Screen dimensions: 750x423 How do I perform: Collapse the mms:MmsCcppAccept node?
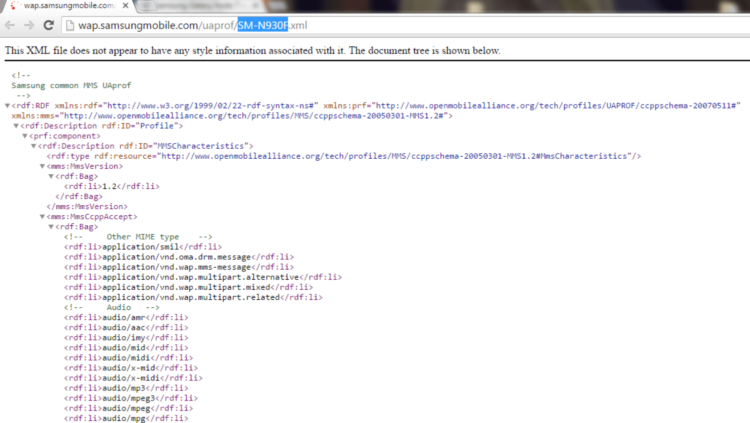click(x=41, y=217)
